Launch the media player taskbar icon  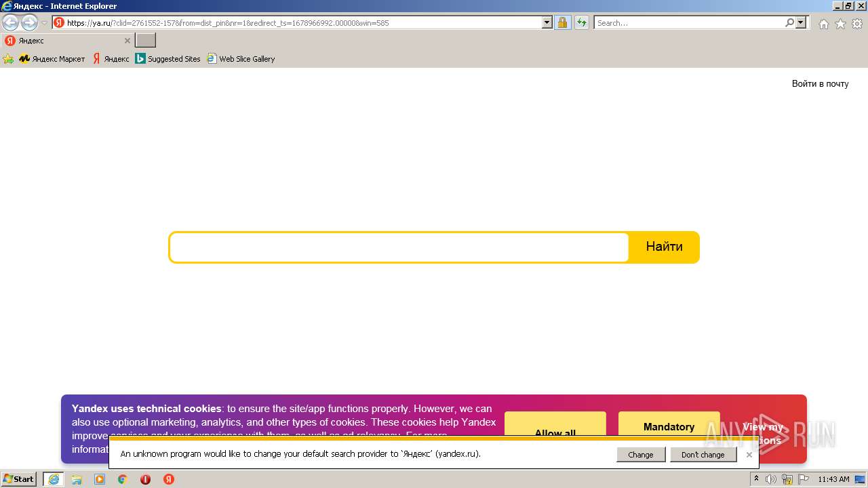[x=100, y=479]
